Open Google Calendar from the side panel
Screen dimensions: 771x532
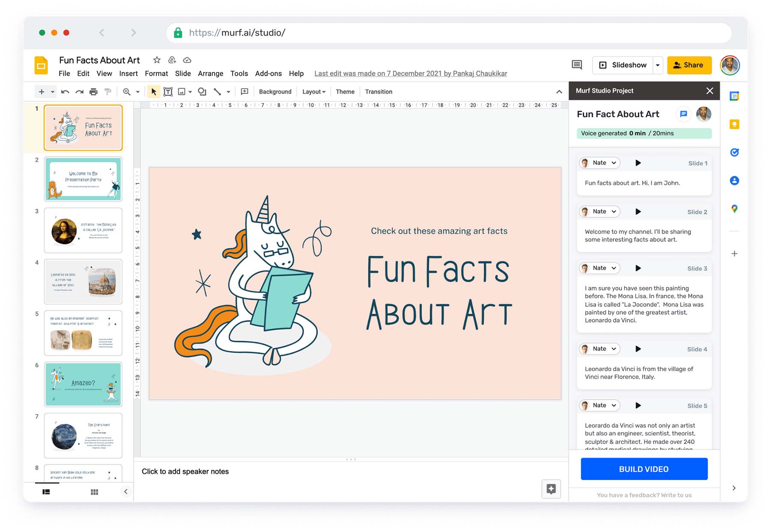[x=734, y=96]
